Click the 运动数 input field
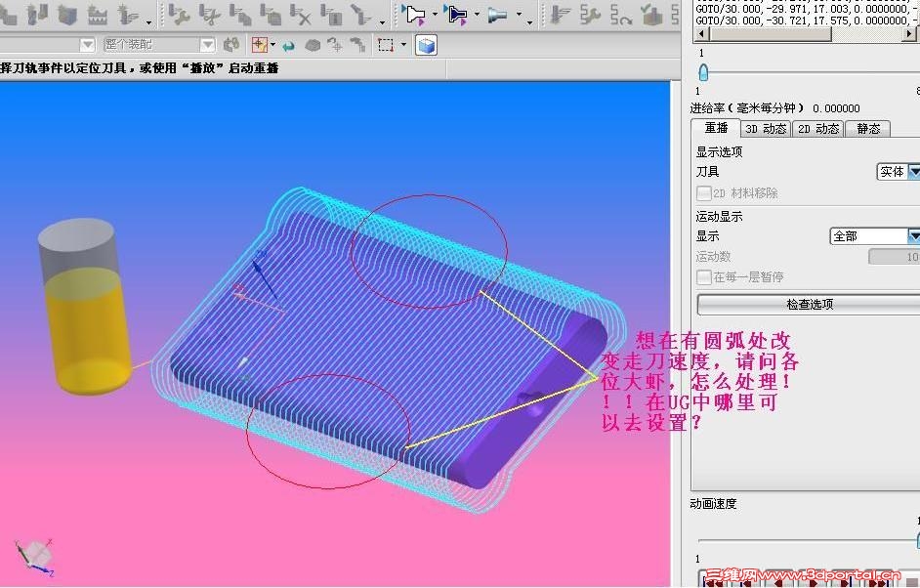This screenshot has width=920, height=588. tap(895, 257)
